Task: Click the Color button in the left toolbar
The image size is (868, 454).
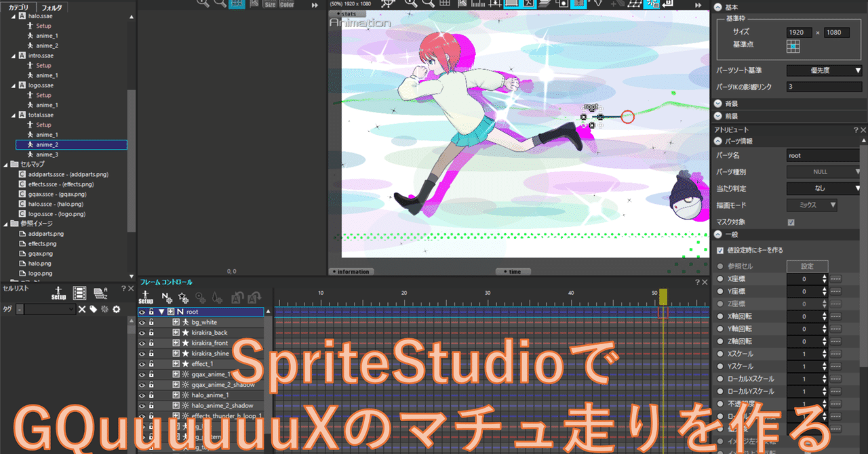Action: click(287, 4)
